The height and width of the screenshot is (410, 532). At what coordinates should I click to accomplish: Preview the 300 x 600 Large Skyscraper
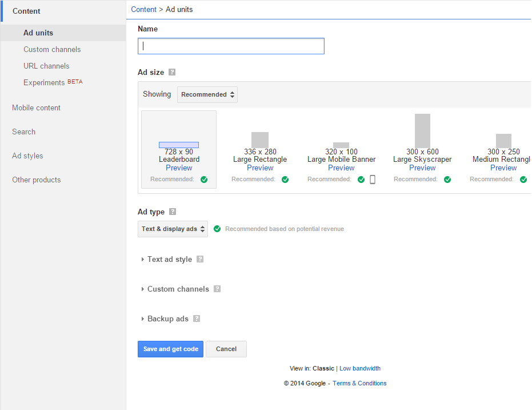pos(422,168)
